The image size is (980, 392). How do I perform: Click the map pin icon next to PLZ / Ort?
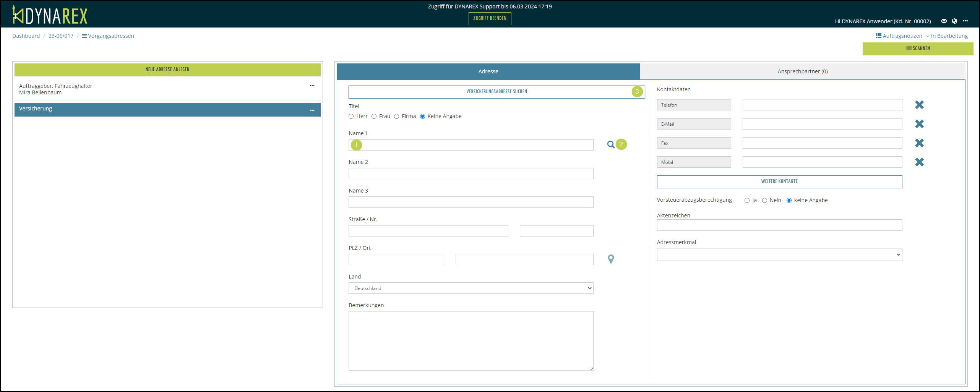(611, 259)
